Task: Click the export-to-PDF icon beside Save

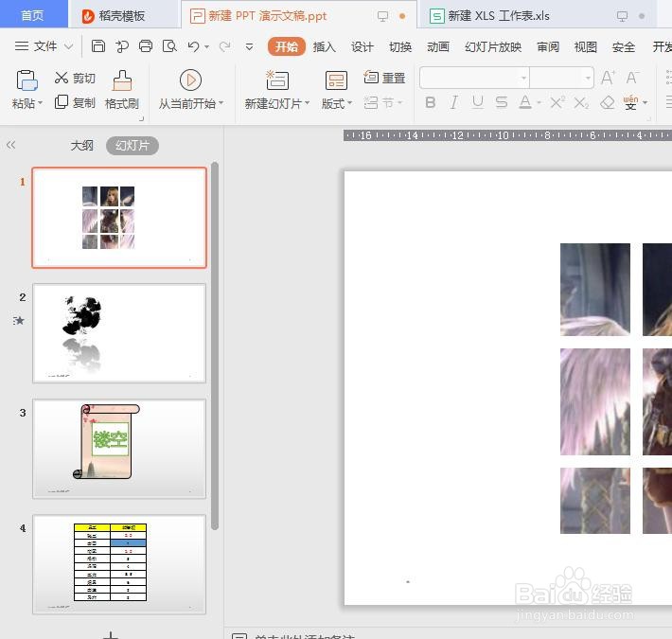Action: [x=122, y=45]
